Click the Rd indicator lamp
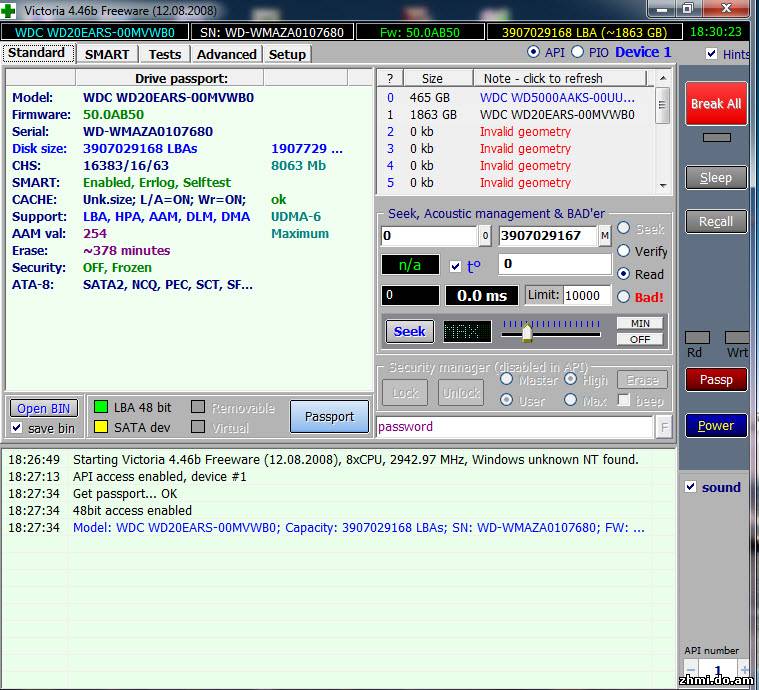The height and width of the screenshot is (690, 759). pos(698,337)
